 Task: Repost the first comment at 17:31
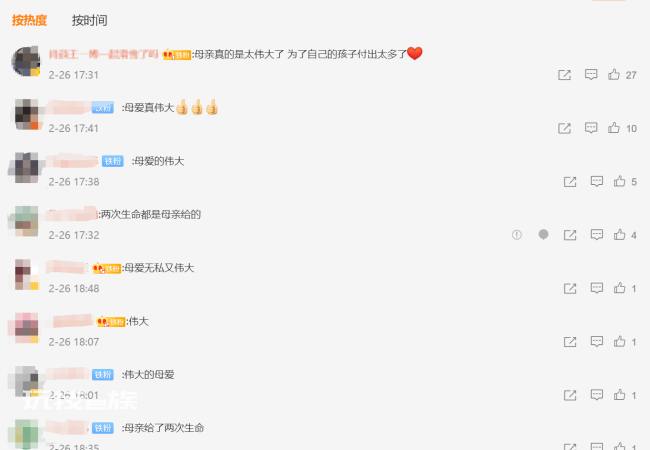coord(564,75)
